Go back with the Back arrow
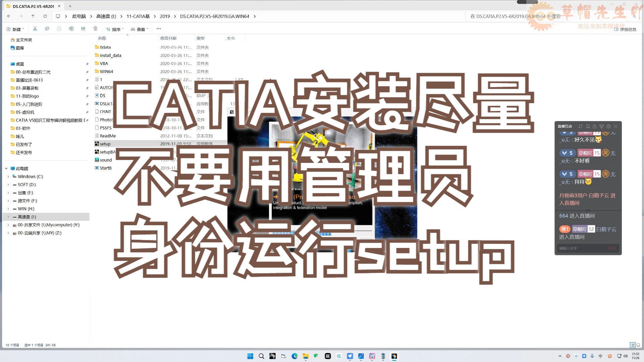This screenshot has height=362, width=644. click(x=9, y=16)
